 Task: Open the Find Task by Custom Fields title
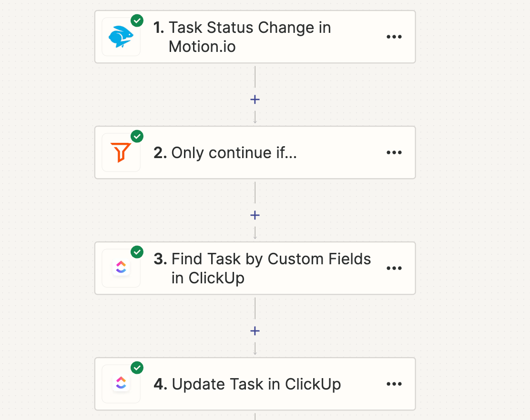(x=263, y=269)
